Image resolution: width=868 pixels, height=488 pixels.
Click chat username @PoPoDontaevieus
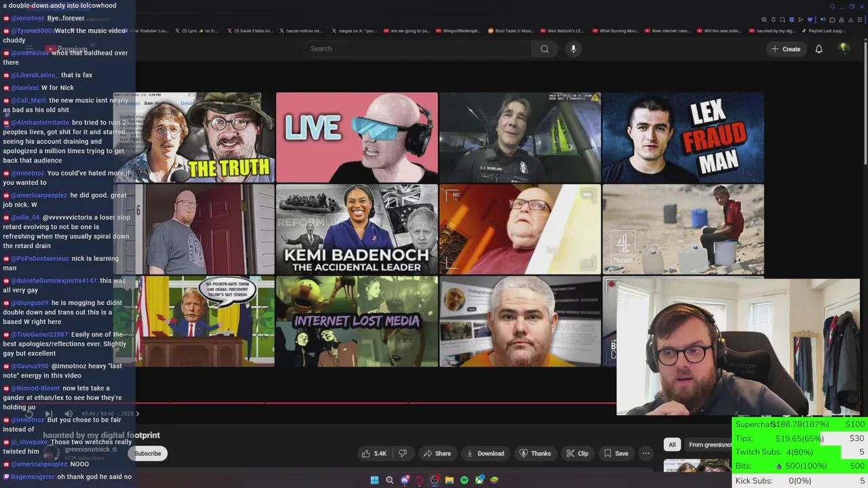(40, 258)
